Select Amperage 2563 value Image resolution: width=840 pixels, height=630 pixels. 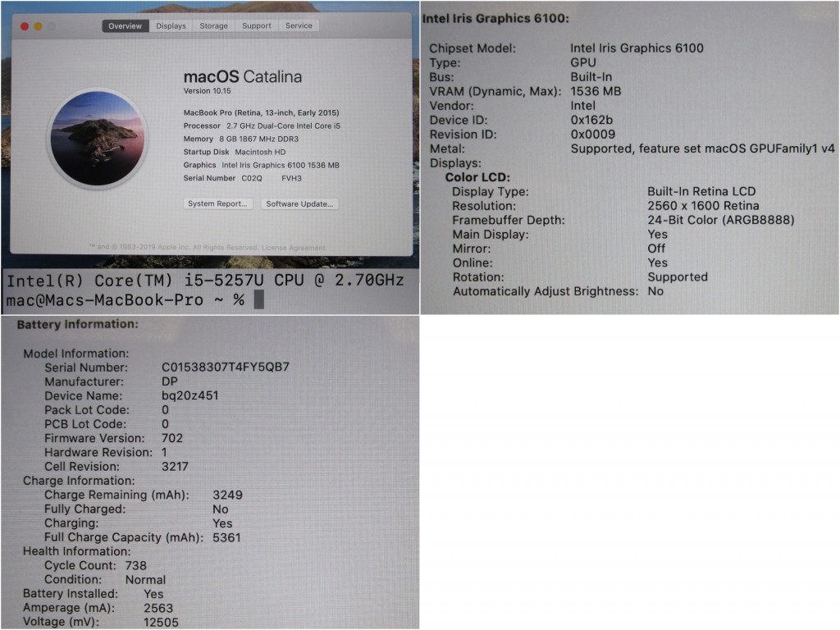tap(158, 608)
